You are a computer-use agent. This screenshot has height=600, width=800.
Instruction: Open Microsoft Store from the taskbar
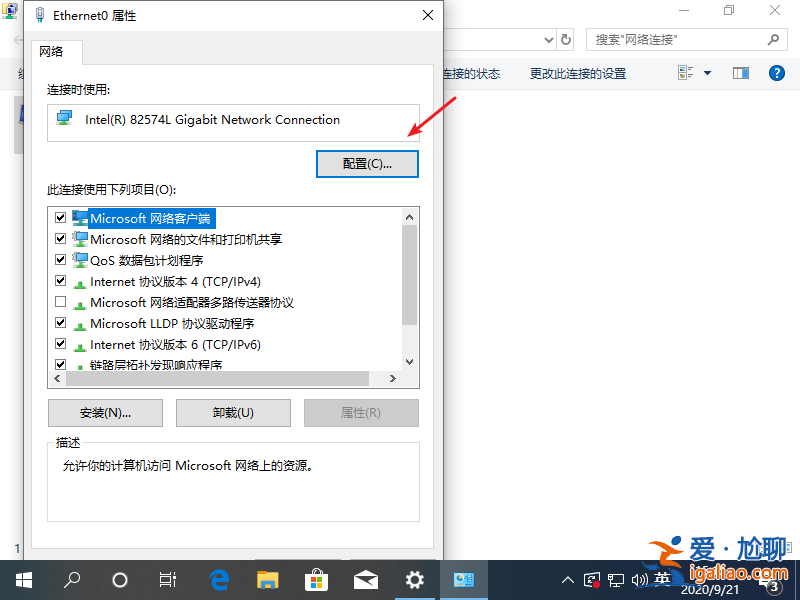[x=316, y=580]
